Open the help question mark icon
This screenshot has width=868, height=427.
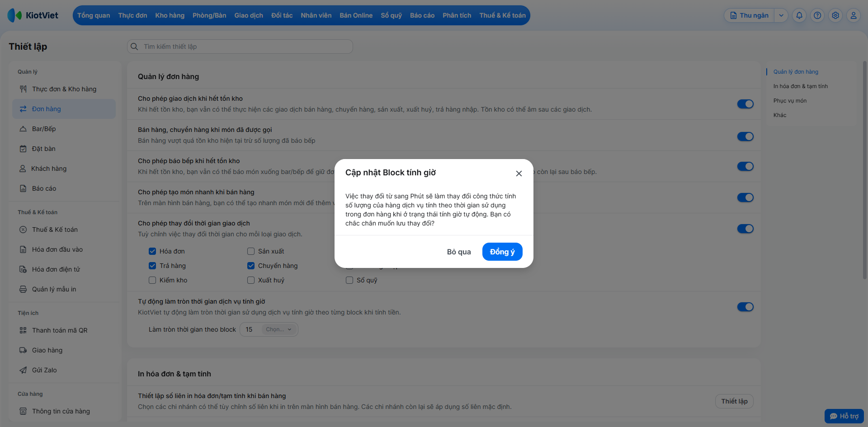(817, 15)
